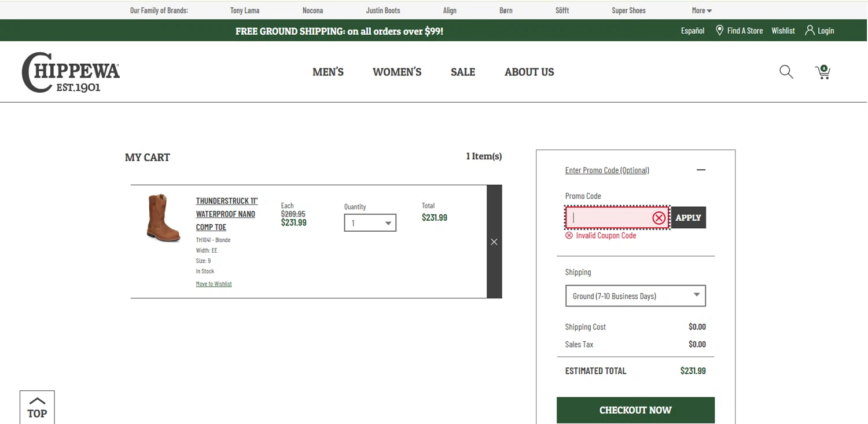868x424 pixels.
Task: Open the Quantity dropdown
Action: click(x=370, y=223)
